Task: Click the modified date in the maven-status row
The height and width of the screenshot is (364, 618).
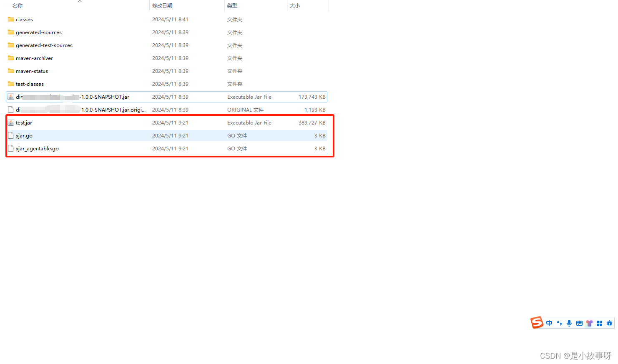Action: tap(170, 71)
